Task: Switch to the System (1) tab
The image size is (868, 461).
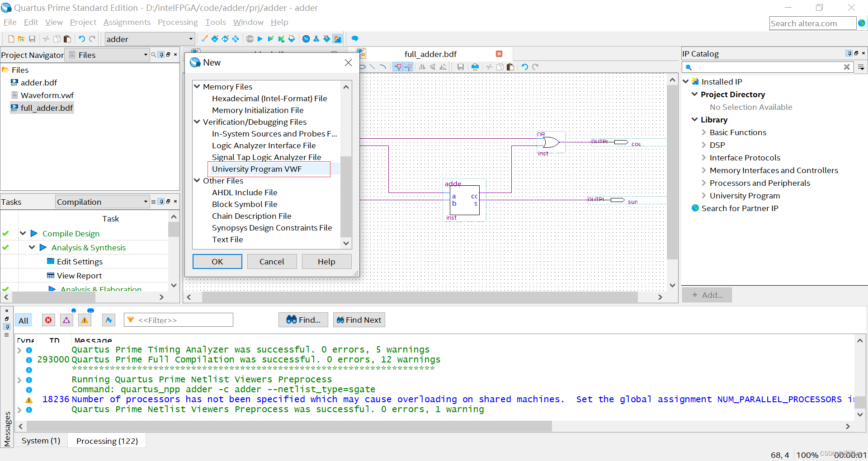Action: click(41, 441)
